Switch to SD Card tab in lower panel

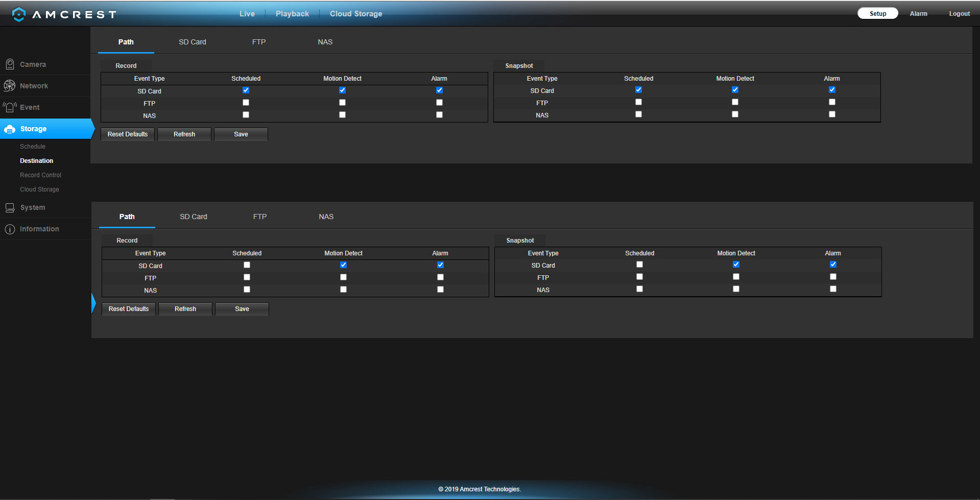[194, 217]
